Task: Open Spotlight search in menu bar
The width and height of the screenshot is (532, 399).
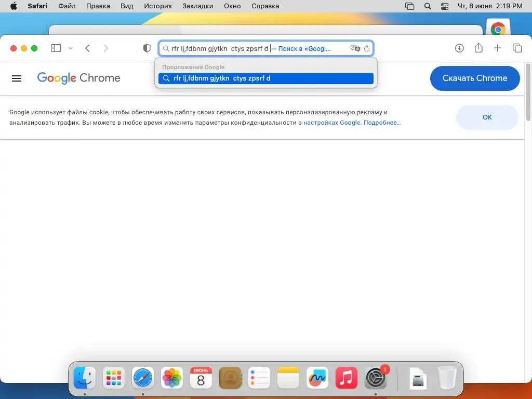Action: click(x=428, y=6)
